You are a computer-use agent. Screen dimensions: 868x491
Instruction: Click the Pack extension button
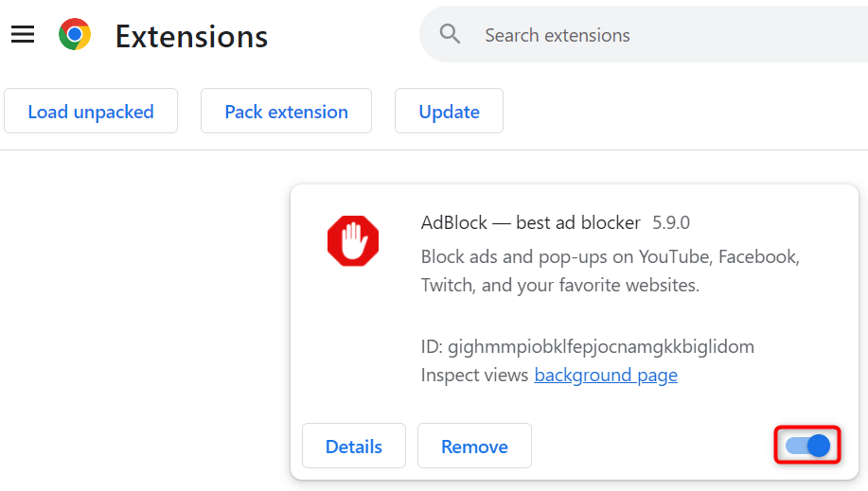coord(286,112)
